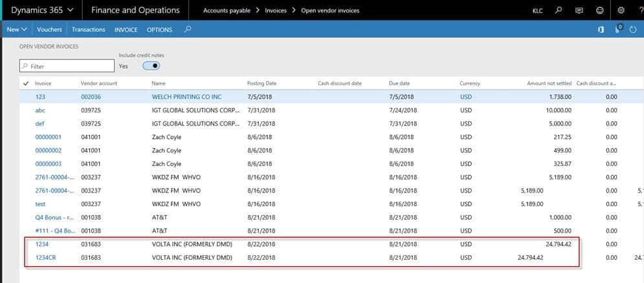Open invoice 1234CR link

coord(45,258)
